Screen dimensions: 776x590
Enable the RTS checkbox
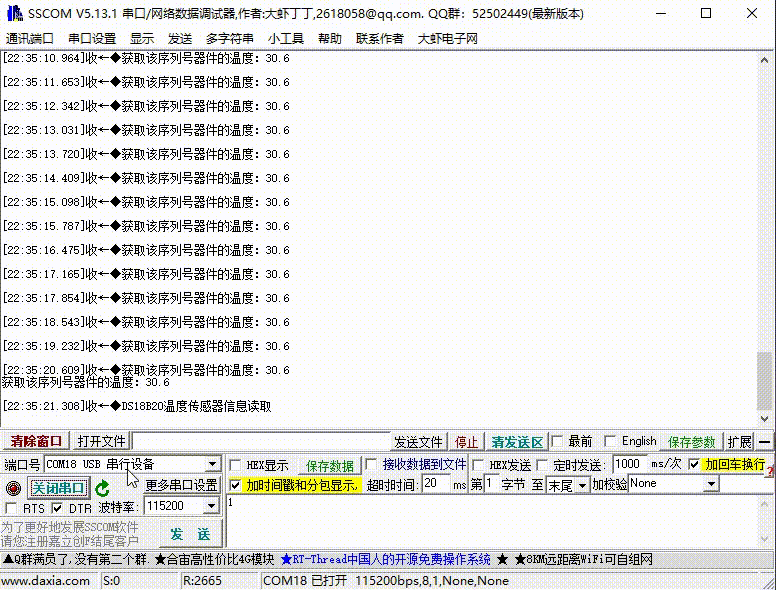(x=10, y=508)
